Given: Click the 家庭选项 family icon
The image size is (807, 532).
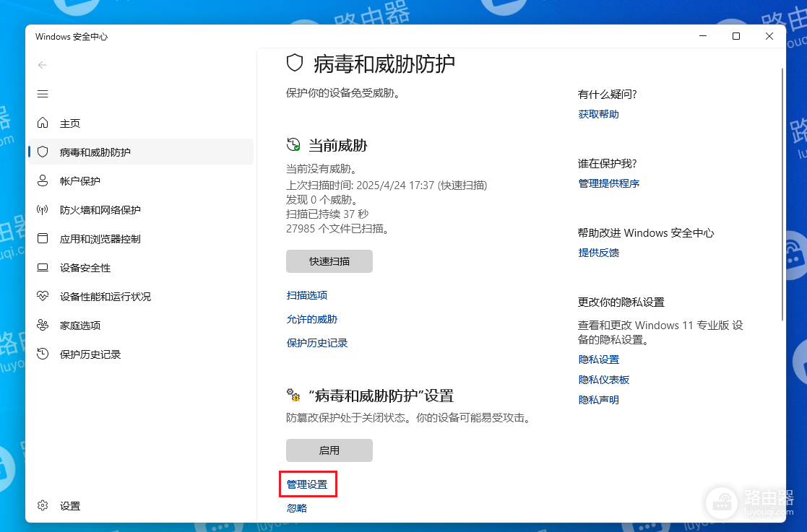Looking at the screenshot, I should 43,326.
